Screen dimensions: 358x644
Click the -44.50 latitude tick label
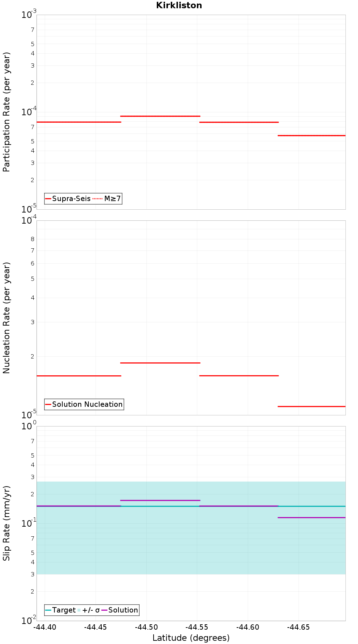[146, 627]
